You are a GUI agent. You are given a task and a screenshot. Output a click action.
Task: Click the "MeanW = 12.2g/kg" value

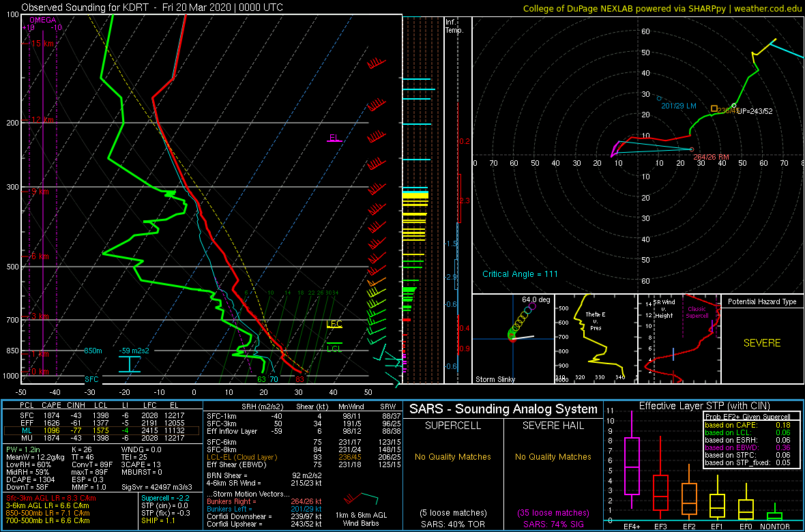click(36, 458)
